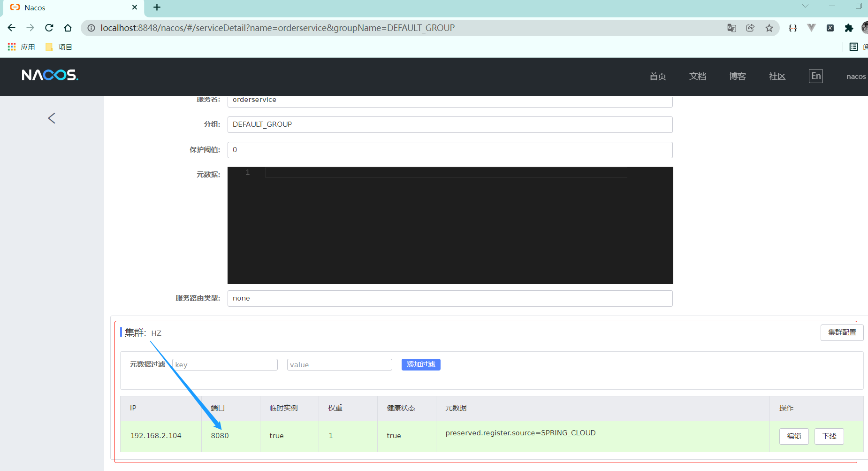Click the 添加过滤 button
The height and width of the screenshot is (471, 868).
pyautogui.click(x=421, y=364)
